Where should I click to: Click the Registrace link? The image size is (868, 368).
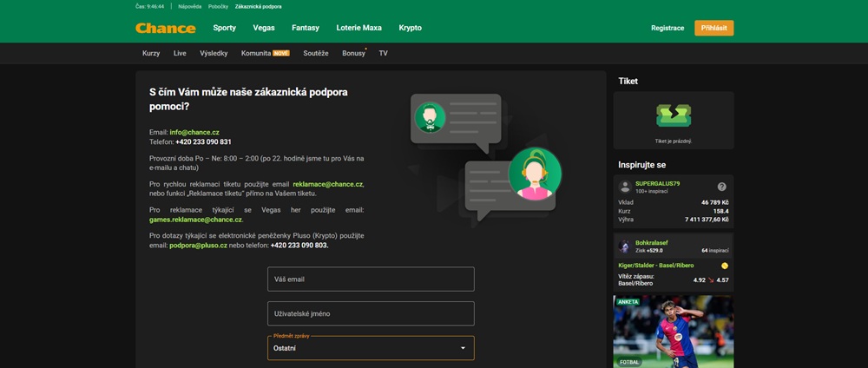667,28
